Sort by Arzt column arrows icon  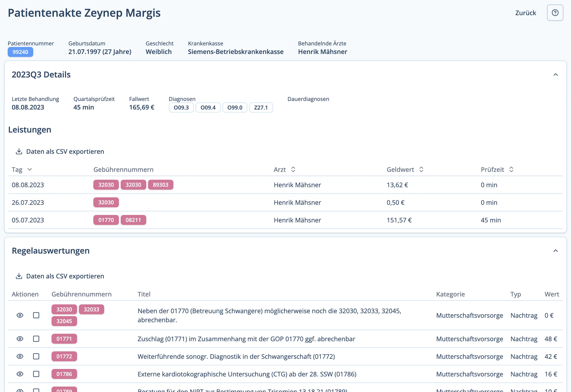coord(293,169)
